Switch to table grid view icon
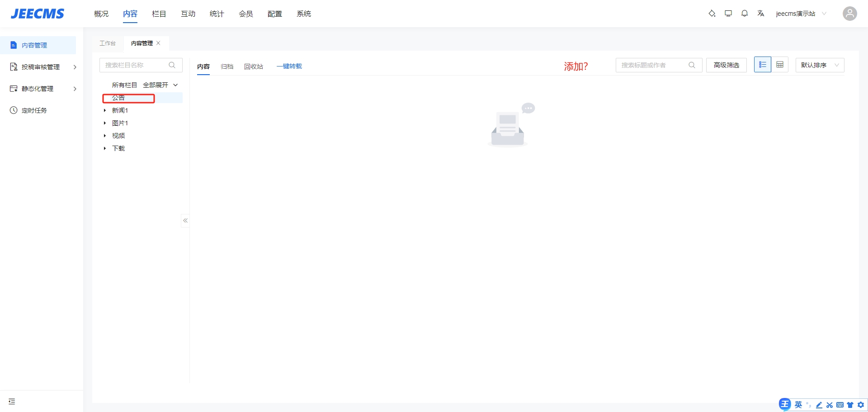The height and width of the screenshot is (412, 868). [x=780, y=65]
